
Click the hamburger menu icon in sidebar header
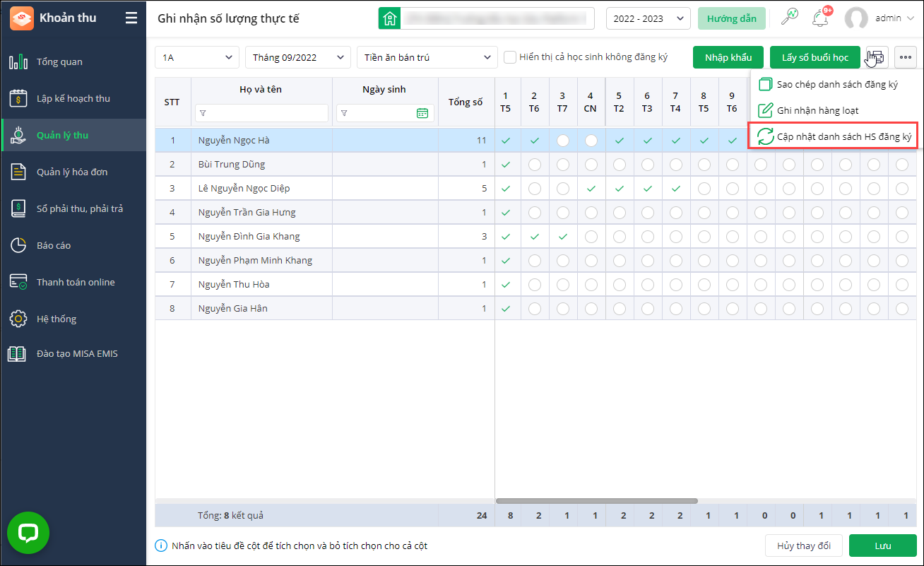[x=131, y=18]
